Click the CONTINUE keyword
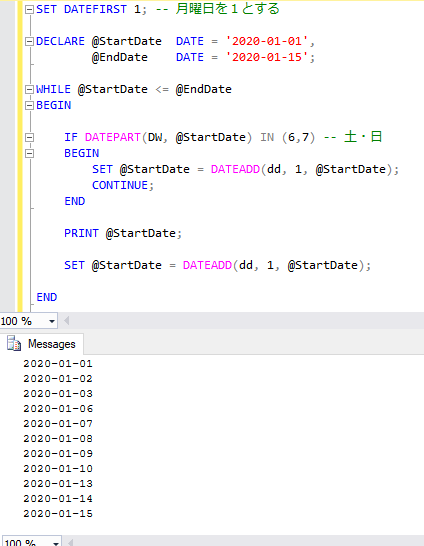 120,185
